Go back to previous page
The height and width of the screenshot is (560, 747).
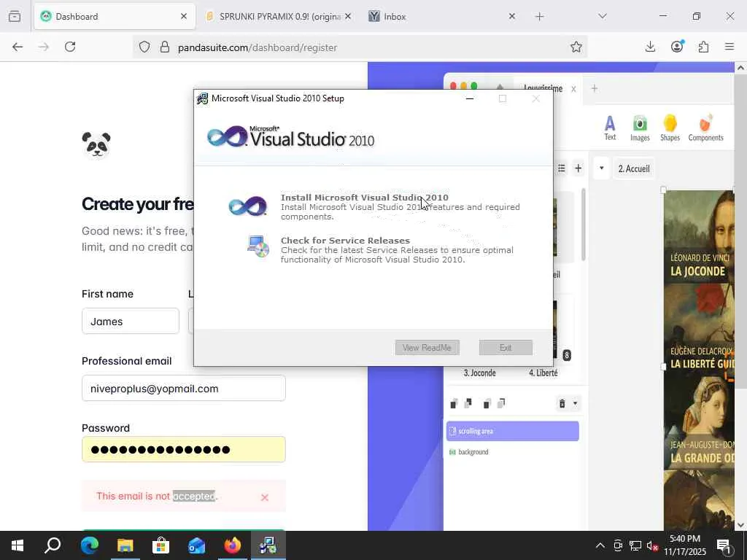18,47
